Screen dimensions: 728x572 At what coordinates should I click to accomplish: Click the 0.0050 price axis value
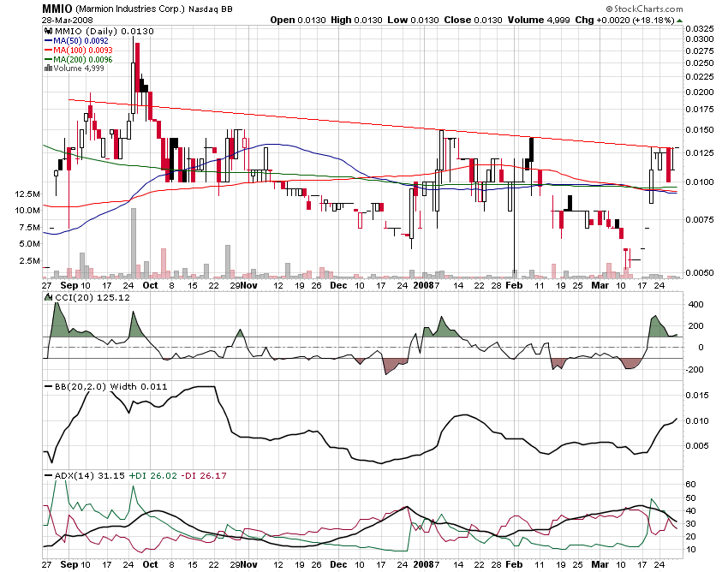tap(700, 272)
